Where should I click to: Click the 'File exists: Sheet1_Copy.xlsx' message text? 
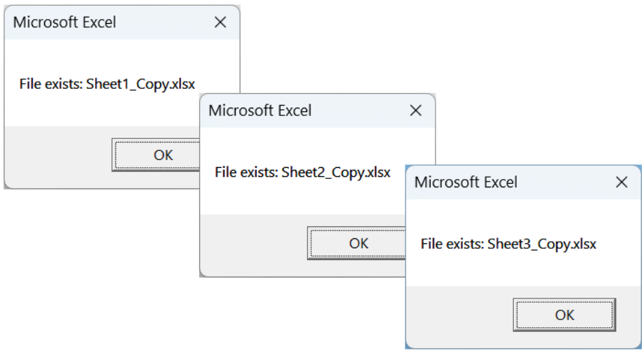click(107, 85)
